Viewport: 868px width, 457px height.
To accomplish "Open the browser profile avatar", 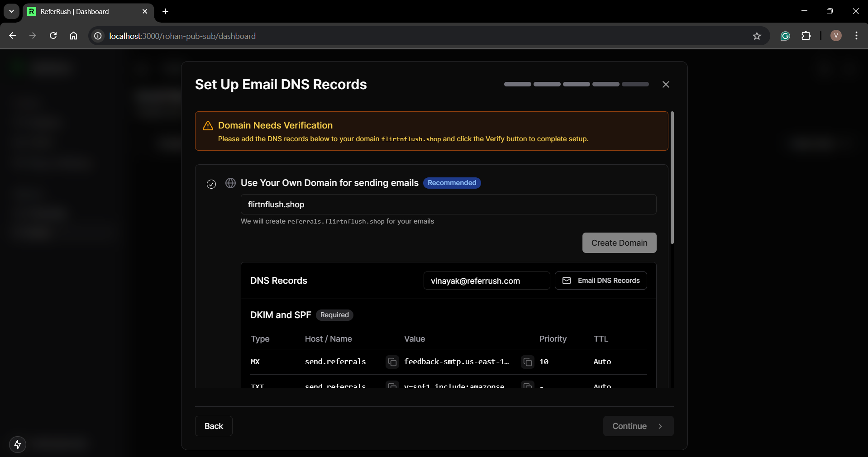I will 836,36.
